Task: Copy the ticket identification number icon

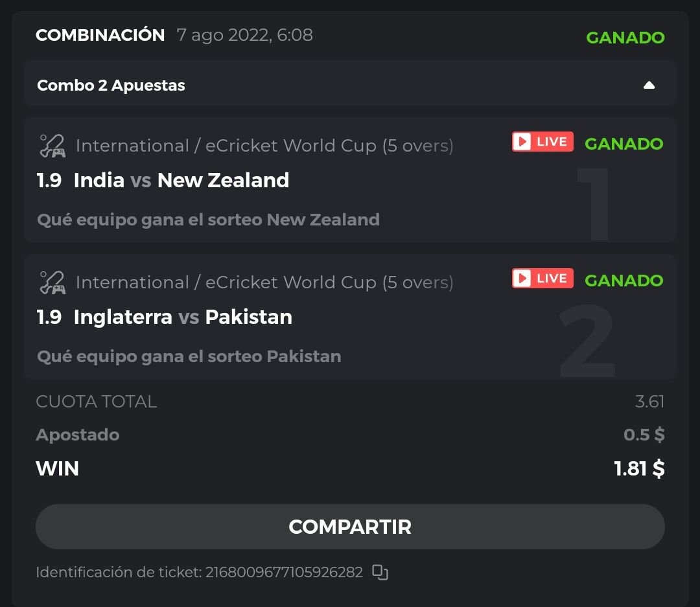Action: 380,572
